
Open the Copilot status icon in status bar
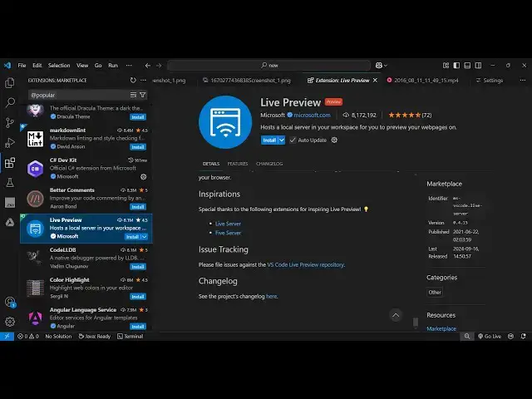[x=510, y=336]
